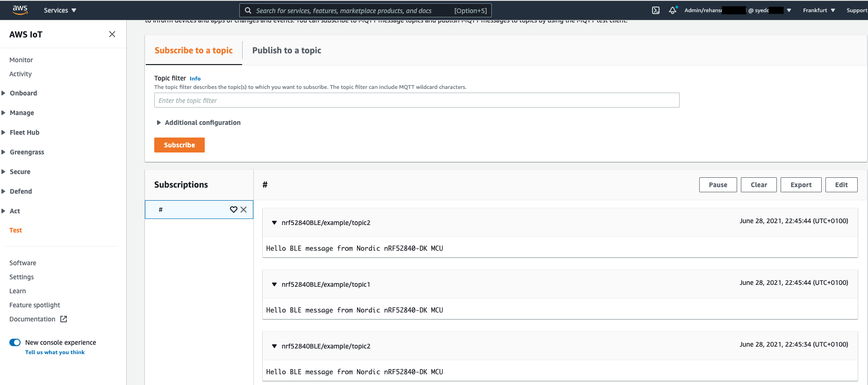Focus the AWS services search box
The width and height of the screenshot is (868, 385).
point(365,10)
